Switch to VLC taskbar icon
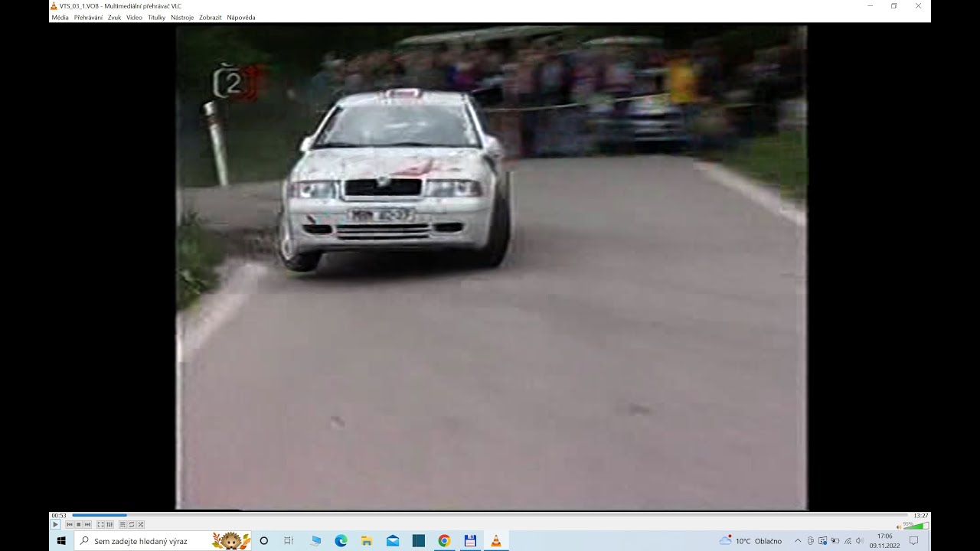This screenshot has height=551, width=980. click(x=496, y=540)
